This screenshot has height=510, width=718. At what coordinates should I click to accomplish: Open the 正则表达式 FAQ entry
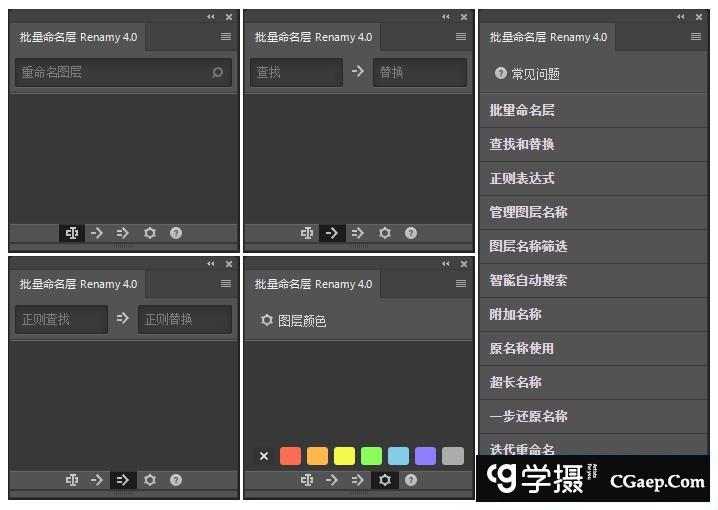pos(593,178)
